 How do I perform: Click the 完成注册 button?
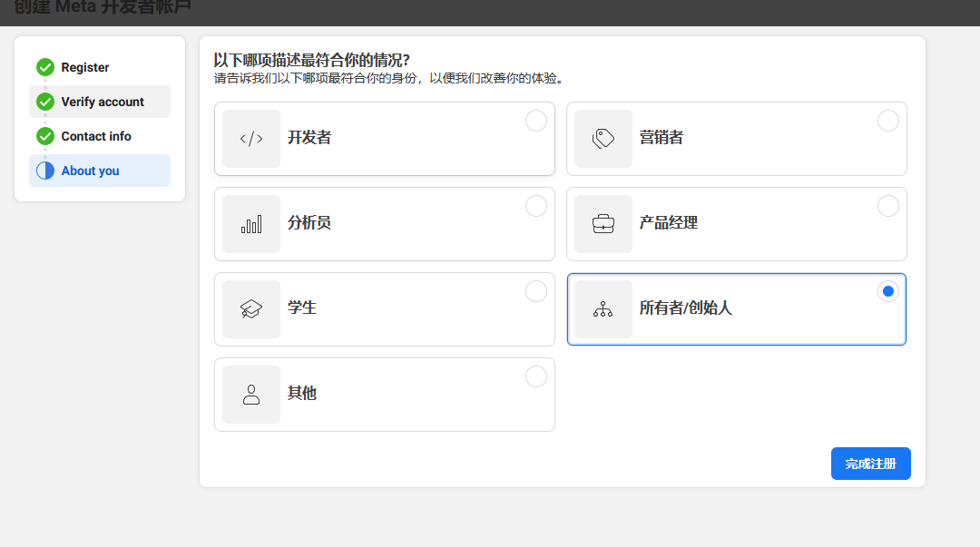[x=870, y=464]
